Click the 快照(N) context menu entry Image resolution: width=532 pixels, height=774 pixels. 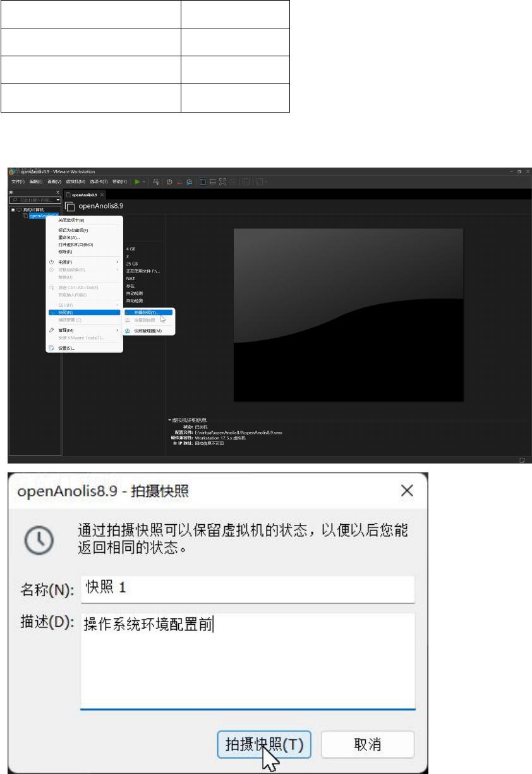(x=84, y=312)
